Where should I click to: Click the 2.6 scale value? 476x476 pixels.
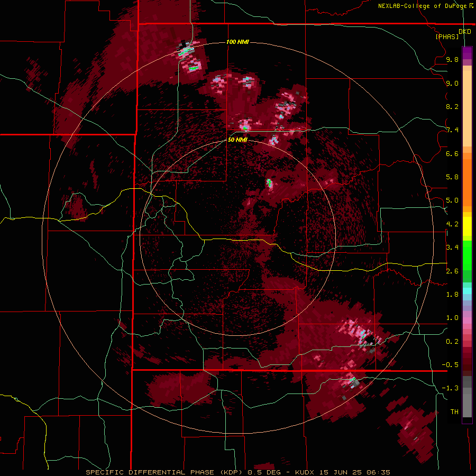click(x=452, y=271)
